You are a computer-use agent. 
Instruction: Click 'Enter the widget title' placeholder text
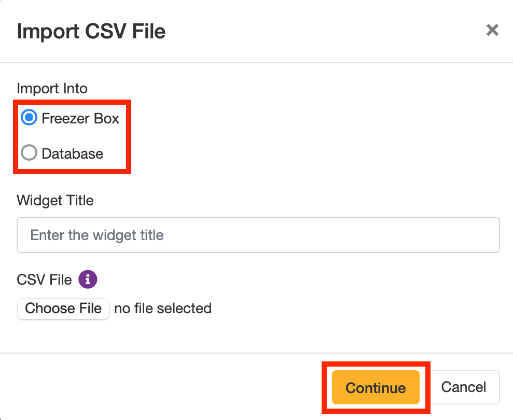pyautogui.click(x=97, y=235)
